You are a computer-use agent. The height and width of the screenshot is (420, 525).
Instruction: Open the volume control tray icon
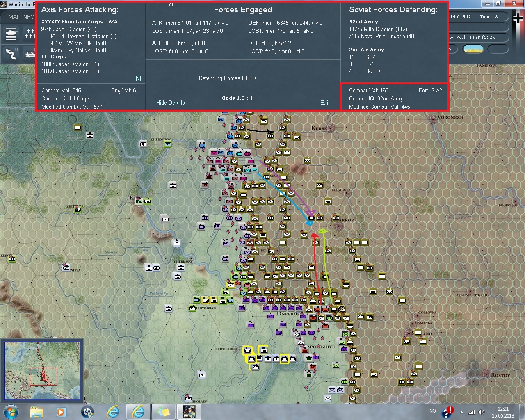click(x=482, y=412)
